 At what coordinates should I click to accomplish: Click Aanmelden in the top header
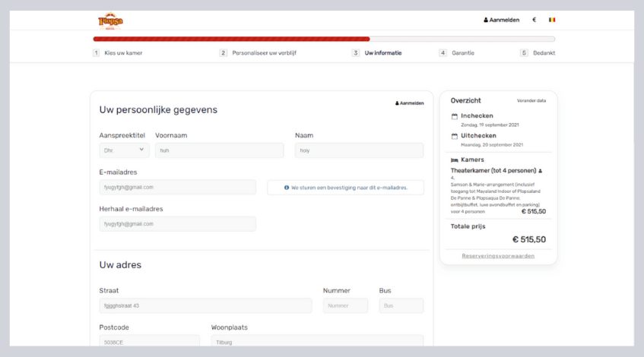click(x=501, y=20)
